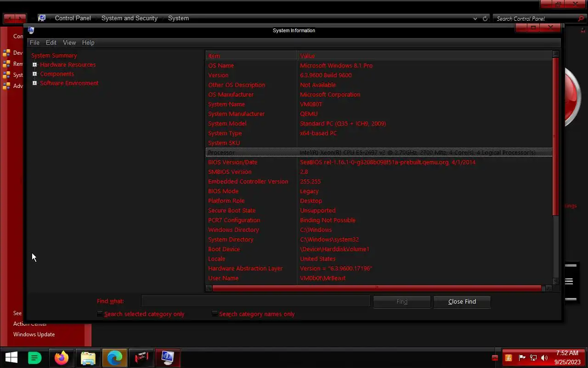Open the green chat app in the taskbar
The height and width of the screenshot is (368, 588).
click(35, 357)
